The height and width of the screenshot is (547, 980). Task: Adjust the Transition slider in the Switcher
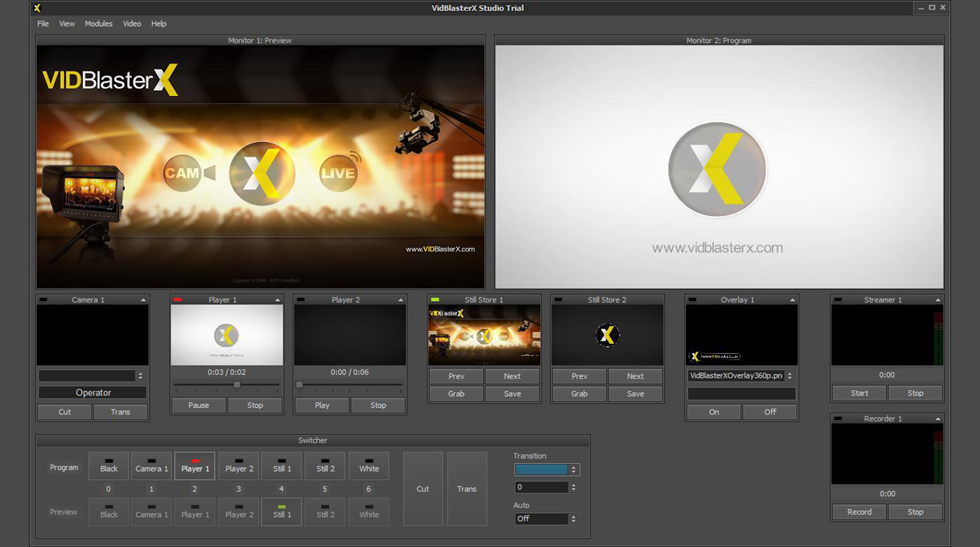pos(542,469)
